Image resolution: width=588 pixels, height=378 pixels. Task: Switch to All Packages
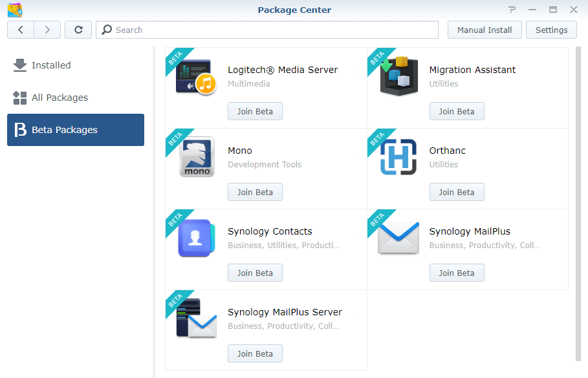(x=76, y=98)
